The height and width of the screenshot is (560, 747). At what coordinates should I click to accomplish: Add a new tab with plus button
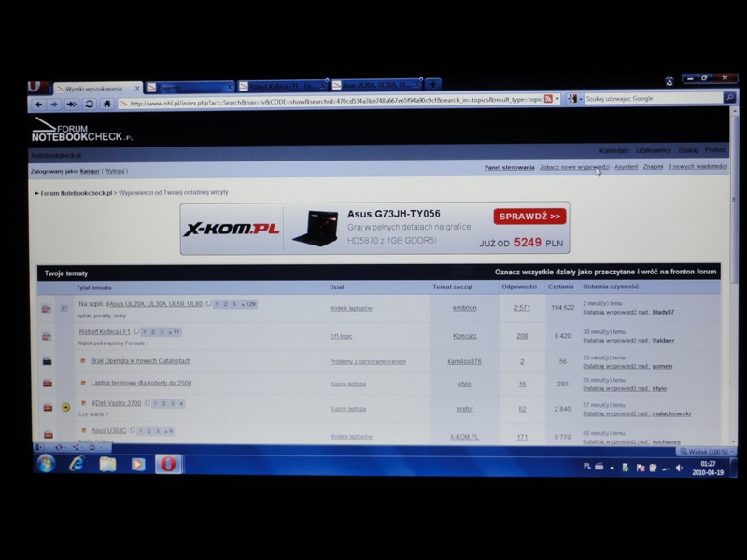click(x=432, y=84)
